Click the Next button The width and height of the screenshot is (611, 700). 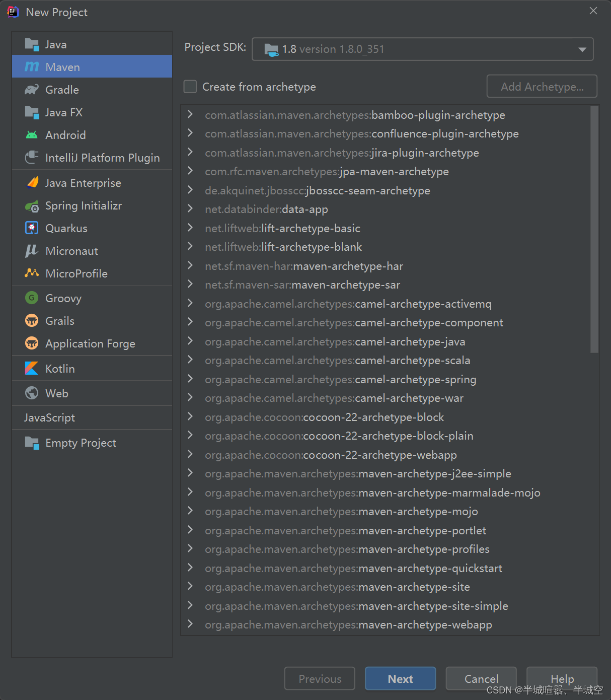(400, 678)
